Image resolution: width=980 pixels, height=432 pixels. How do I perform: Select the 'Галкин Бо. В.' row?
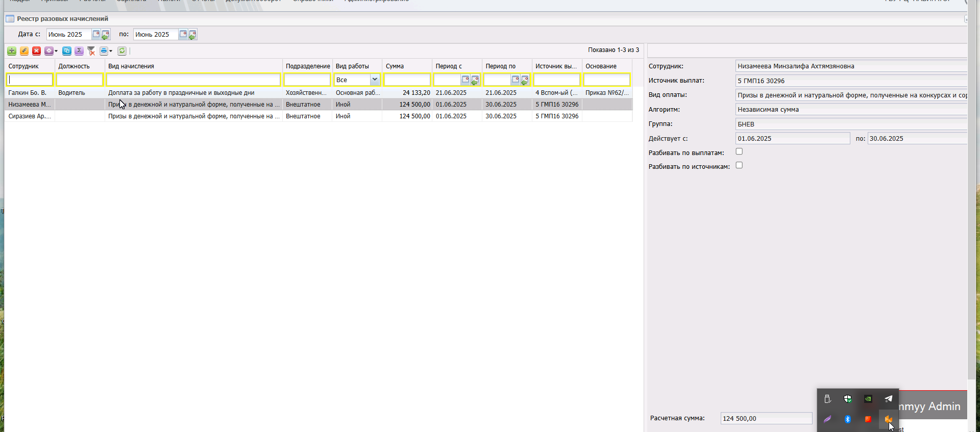tap(318, 93)
